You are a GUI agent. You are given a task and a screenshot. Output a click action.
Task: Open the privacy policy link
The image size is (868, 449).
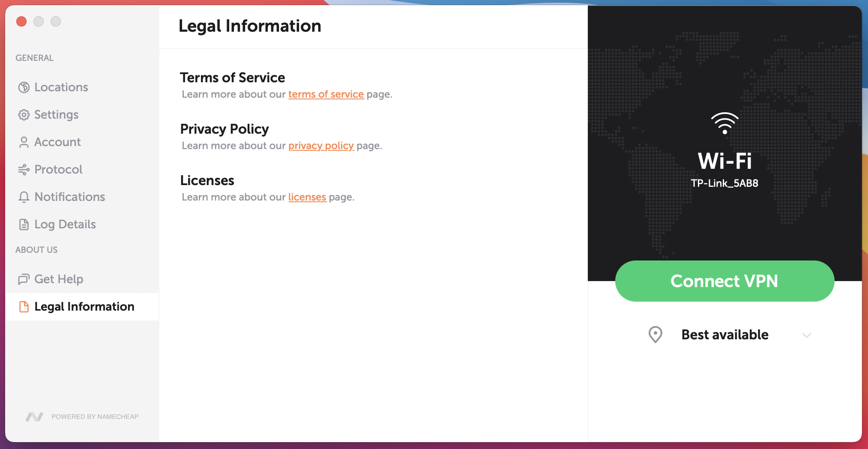321,146
